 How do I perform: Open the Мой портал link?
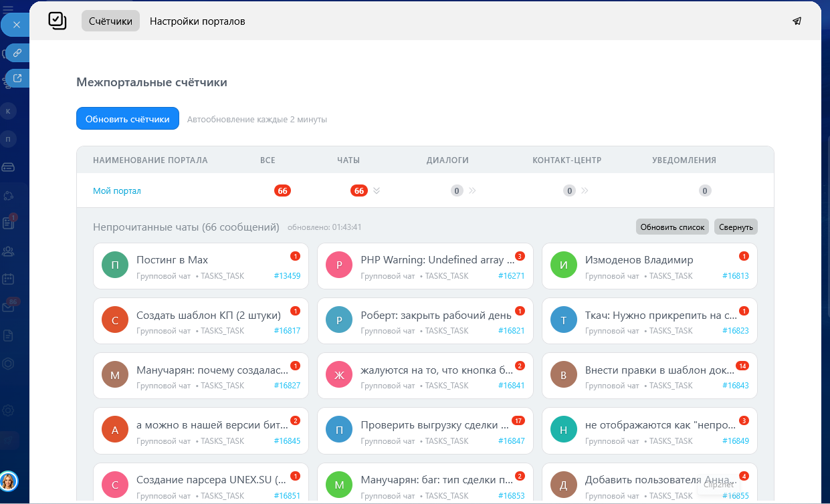pyautogui.click(x=116, y=191)
